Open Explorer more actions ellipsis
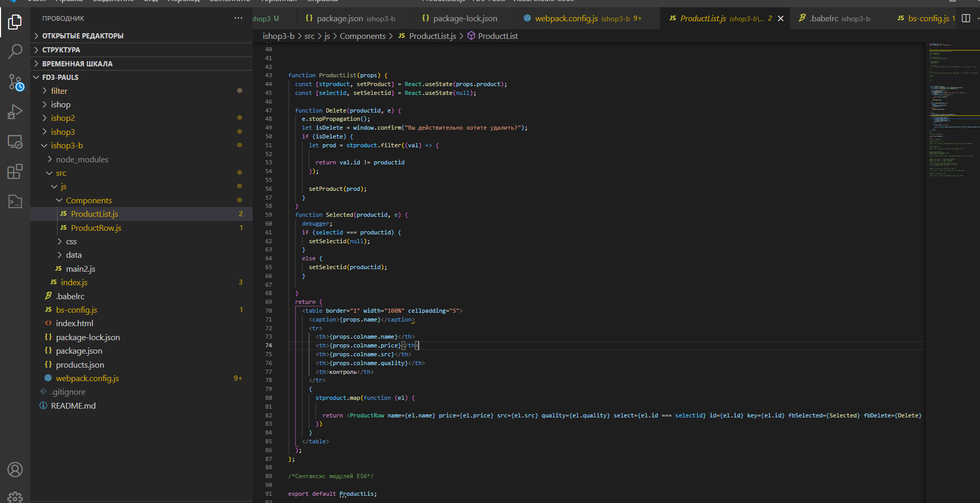The image size is (980, 503). click(238, 18)
